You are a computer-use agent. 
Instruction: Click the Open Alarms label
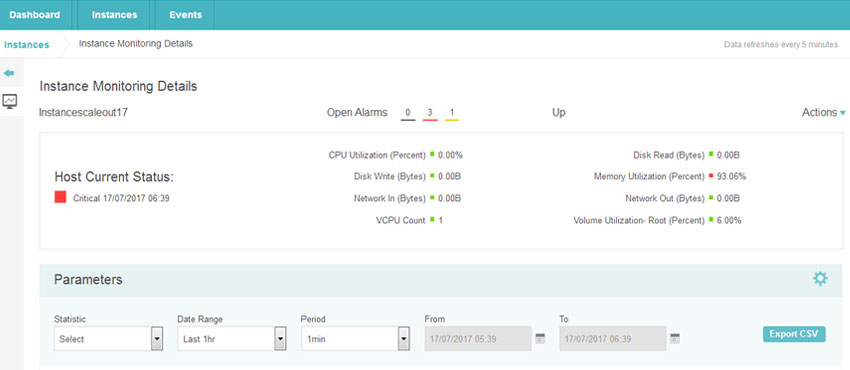[x=357, y=113]
